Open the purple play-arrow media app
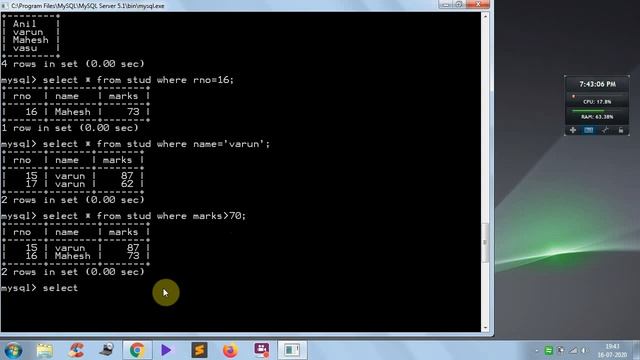Image resolution: width=640 pixels, height=360 pixels. pos(166,350)
